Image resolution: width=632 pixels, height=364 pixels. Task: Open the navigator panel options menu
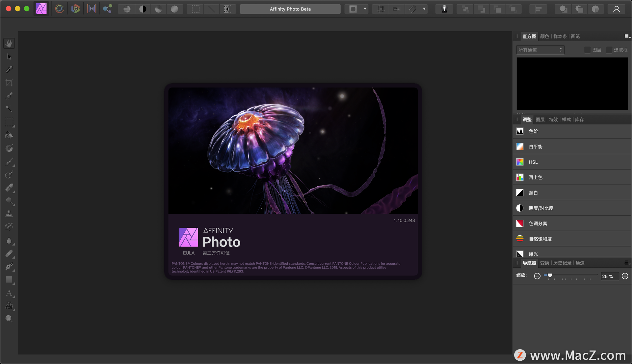click(627, 263)
